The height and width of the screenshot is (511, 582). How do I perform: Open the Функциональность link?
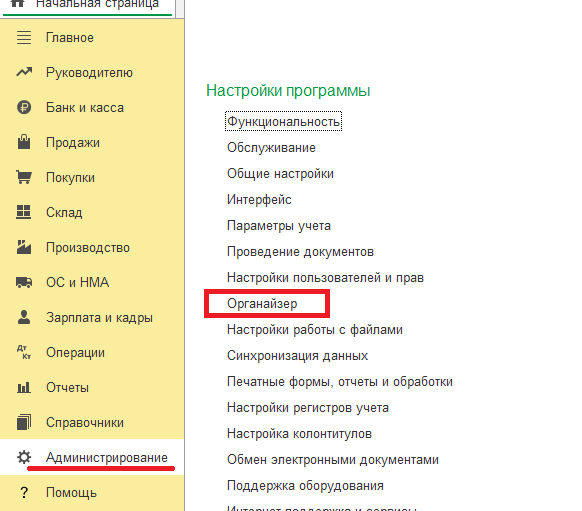point(284,121)
